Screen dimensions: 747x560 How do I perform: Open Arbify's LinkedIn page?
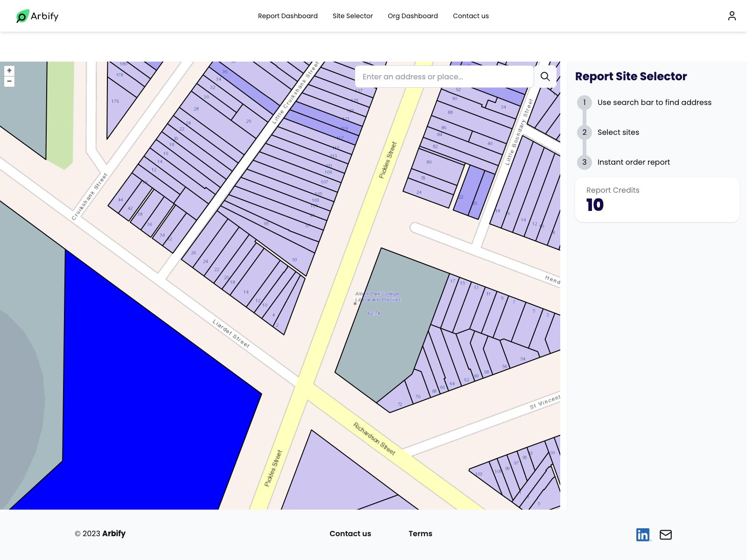tap(643, 534)
